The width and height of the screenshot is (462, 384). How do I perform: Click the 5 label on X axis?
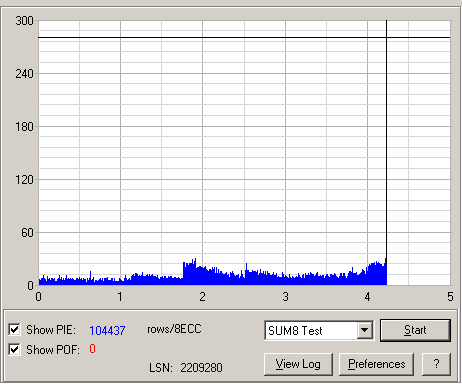point(450,297)
